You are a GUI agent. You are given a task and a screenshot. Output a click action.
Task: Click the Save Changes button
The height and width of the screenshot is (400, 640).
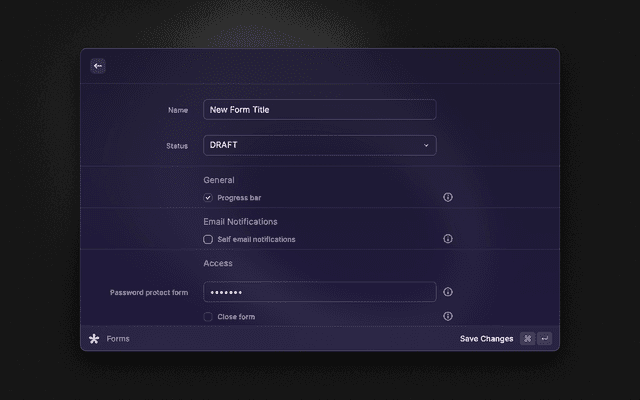tap(486, 339)
